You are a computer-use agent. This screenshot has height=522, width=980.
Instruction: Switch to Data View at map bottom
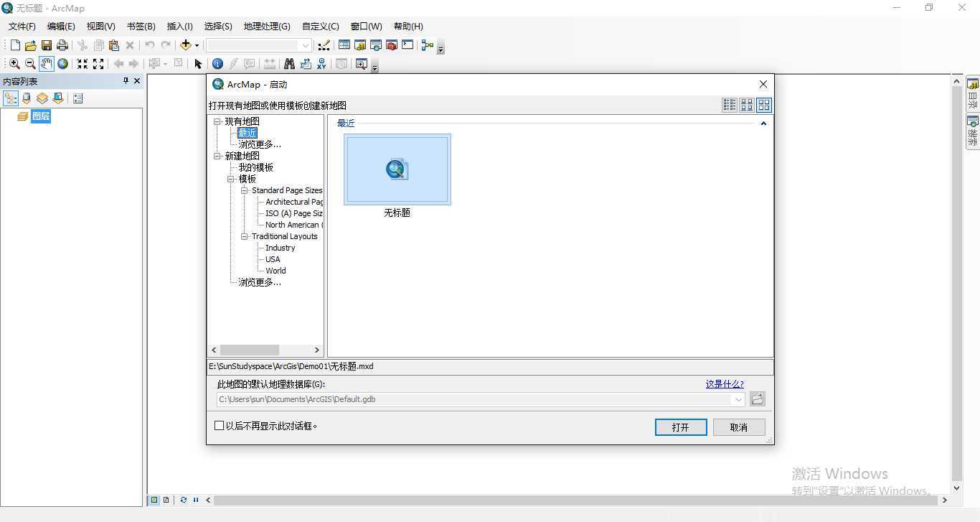click(x=154, y=500)
